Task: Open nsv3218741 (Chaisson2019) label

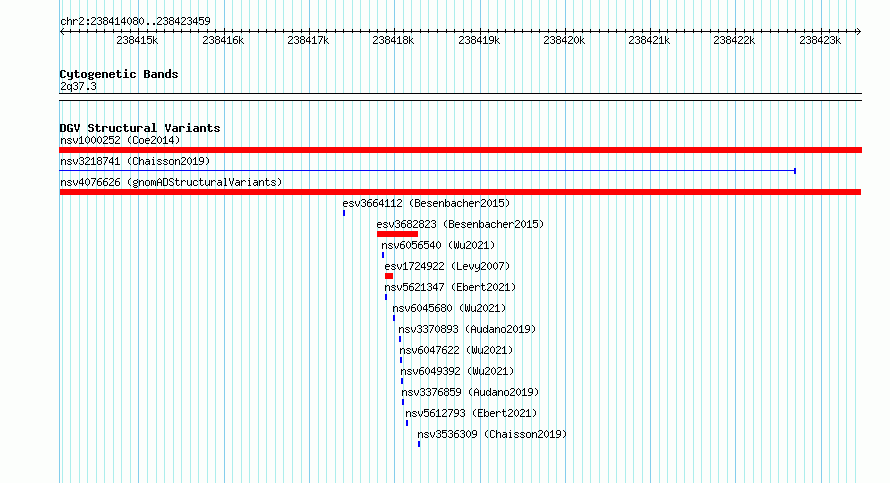Action: (x=135, y=161)
